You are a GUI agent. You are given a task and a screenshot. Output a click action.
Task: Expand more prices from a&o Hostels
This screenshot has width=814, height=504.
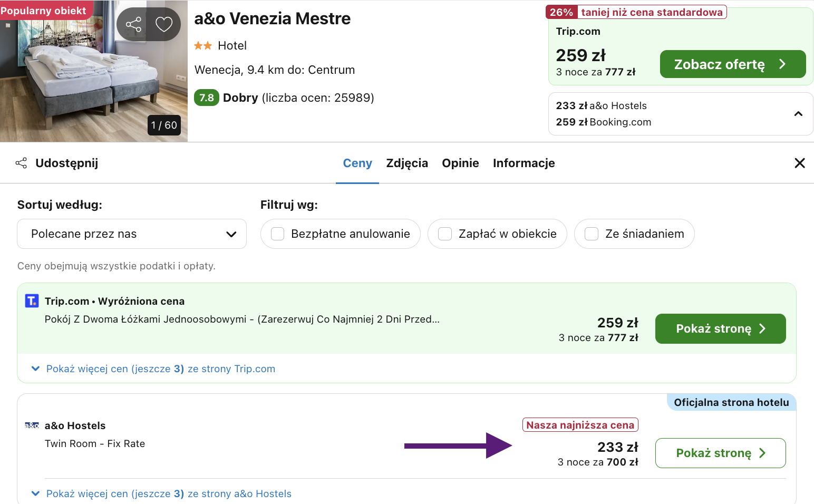point(161,493)
